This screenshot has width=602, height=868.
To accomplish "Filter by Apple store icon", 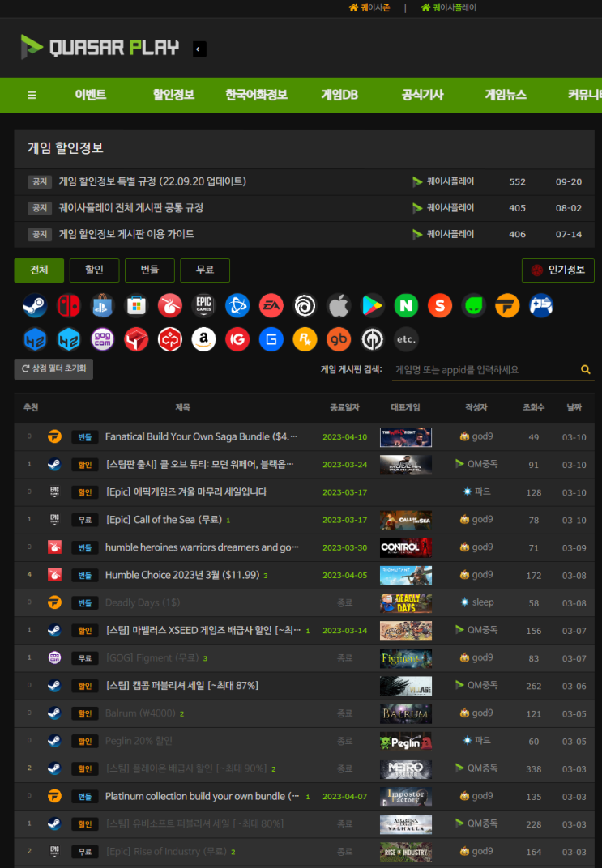I will [x=339, y=305].
